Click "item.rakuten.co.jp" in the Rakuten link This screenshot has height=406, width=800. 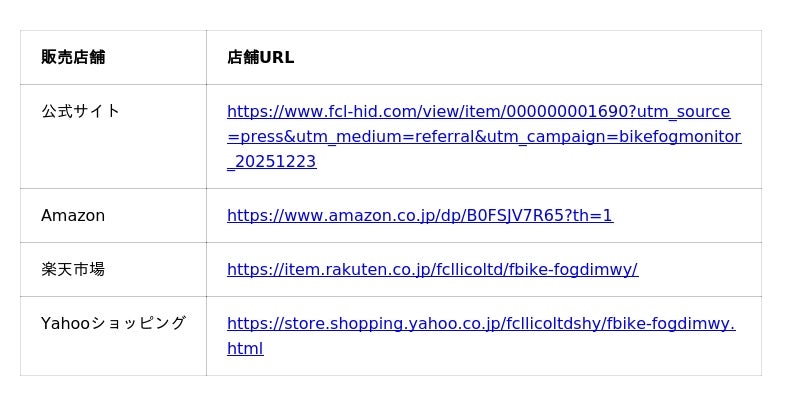click(352, 269)
